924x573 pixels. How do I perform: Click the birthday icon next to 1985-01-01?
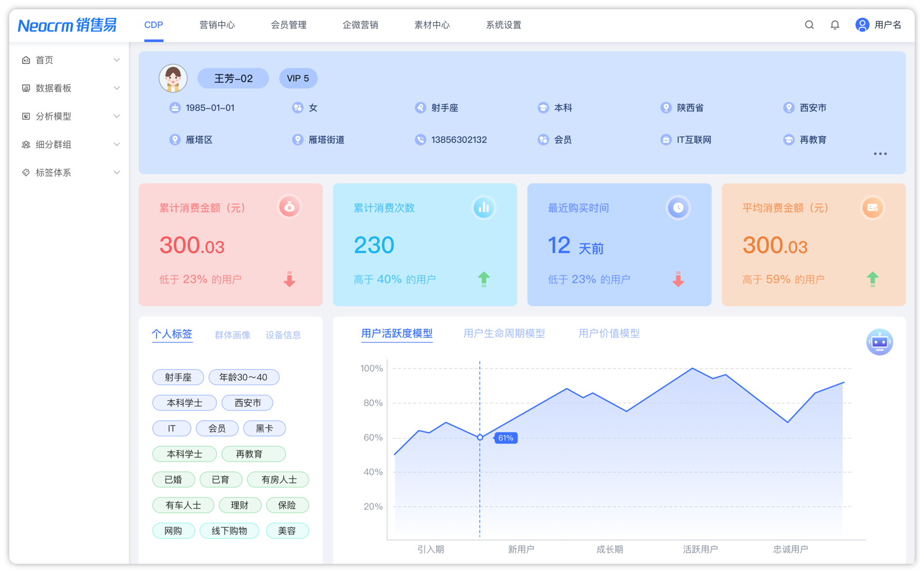point(175,108)
